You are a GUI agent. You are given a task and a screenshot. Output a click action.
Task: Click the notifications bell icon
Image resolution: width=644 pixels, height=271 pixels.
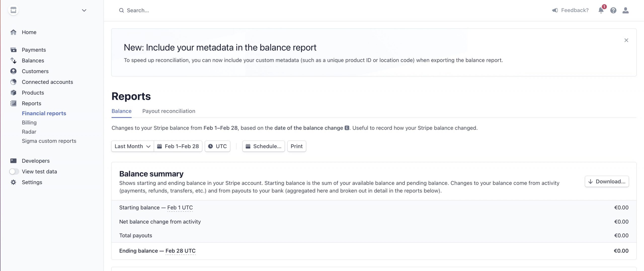point(601,10)
